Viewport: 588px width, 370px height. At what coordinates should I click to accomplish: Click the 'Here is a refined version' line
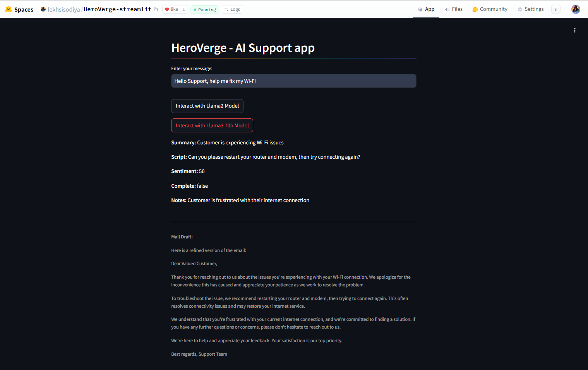(209, 250)
